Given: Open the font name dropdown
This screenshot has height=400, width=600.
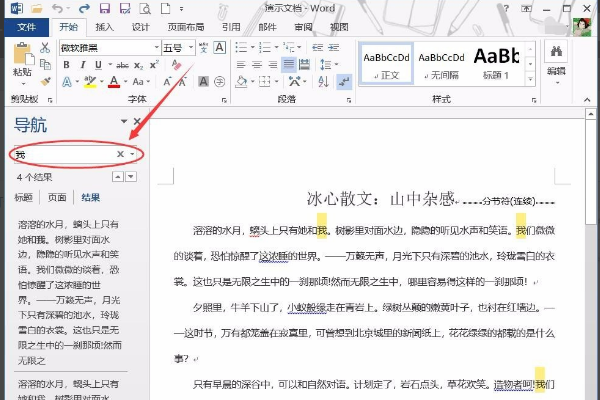Looking at the screenshot, I should [x=157, y=47].
